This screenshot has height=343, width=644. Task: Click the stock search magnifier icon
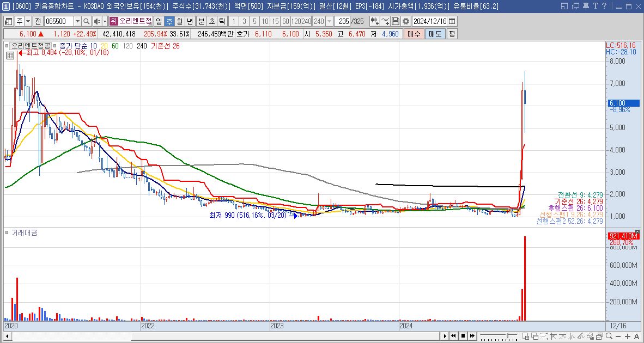(x=87, y=21)
